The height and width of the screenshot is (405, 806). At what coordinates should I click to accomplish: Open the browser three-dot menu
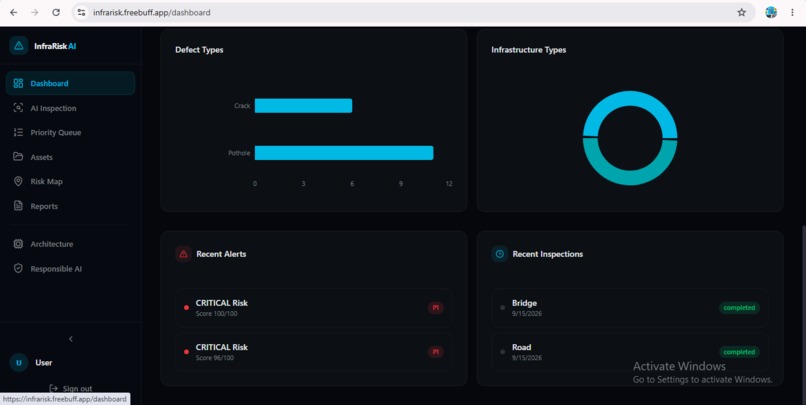(x=792, y=12)
